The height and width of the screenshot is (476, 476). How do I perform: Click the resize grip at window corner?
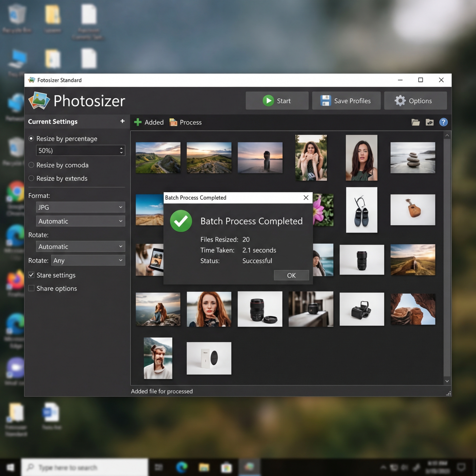click(448, 393)
